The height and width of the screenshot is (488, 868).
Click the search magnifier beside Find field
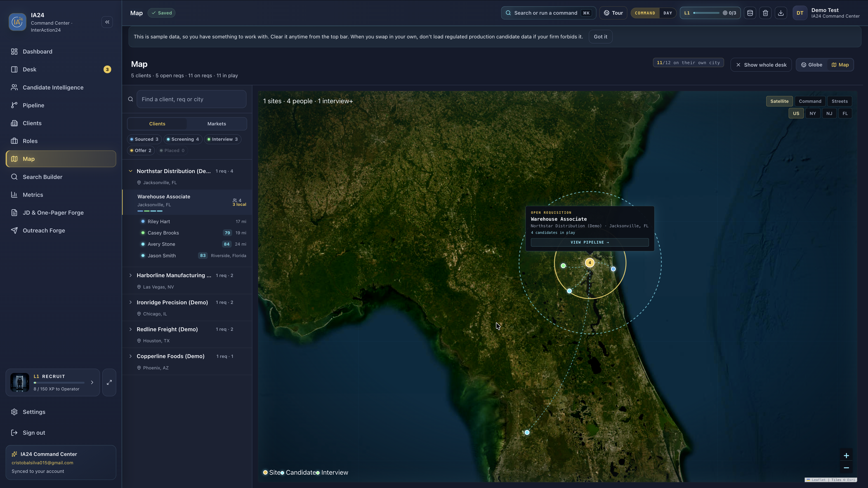130,99
